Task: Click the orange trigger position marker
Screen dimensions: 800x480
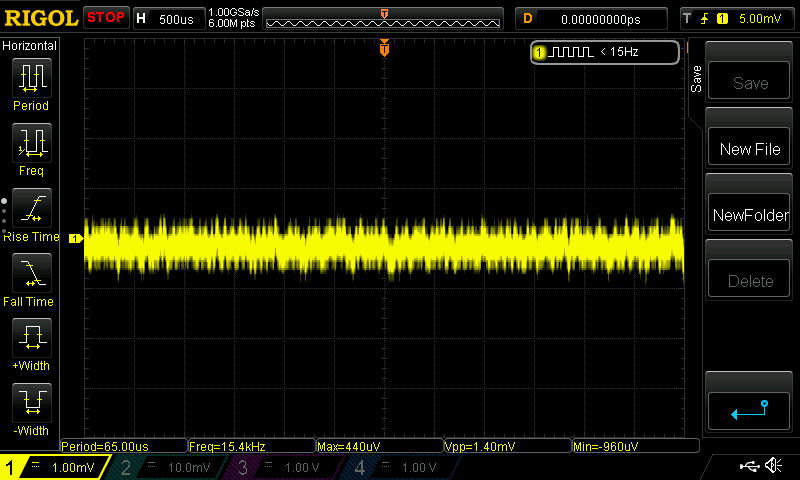Action: (x=384, y=48)
